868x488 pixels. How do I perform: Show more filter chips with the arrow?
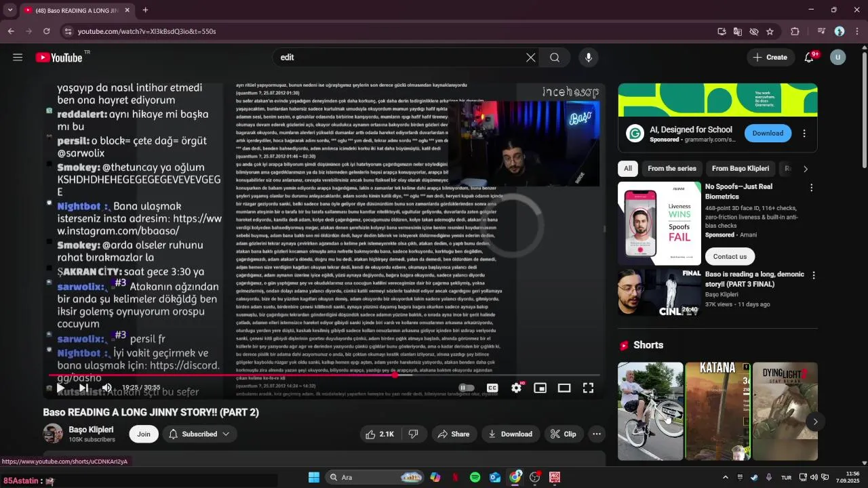[x=806, y=169]
